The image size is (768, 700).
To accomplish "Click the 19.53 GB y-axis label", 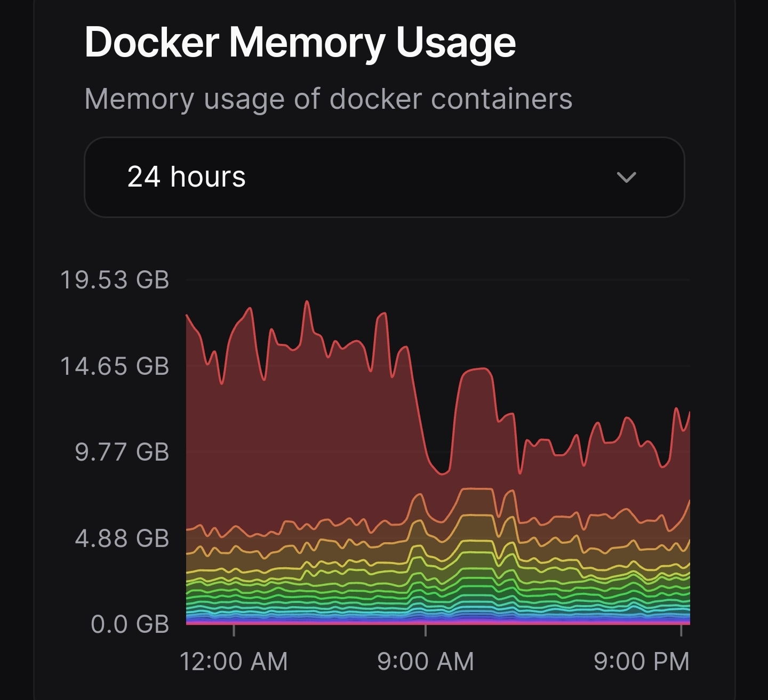I will [115, 280].
